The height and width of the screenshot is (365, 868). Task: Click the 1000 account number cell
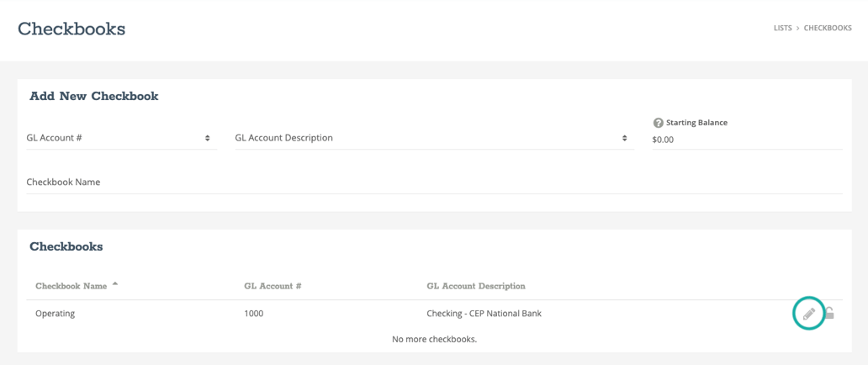(x=253, y=314)
